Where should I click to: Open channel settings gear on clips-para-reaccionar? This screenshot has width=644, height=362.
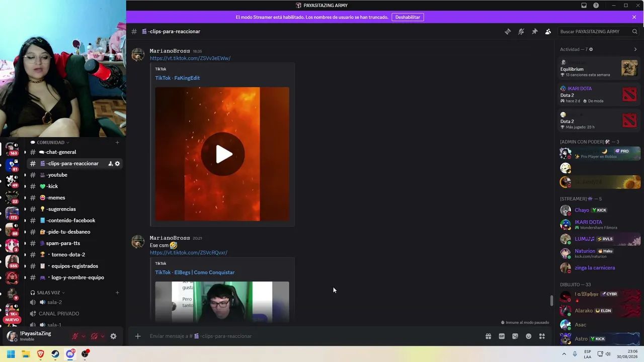click(118, 163)
